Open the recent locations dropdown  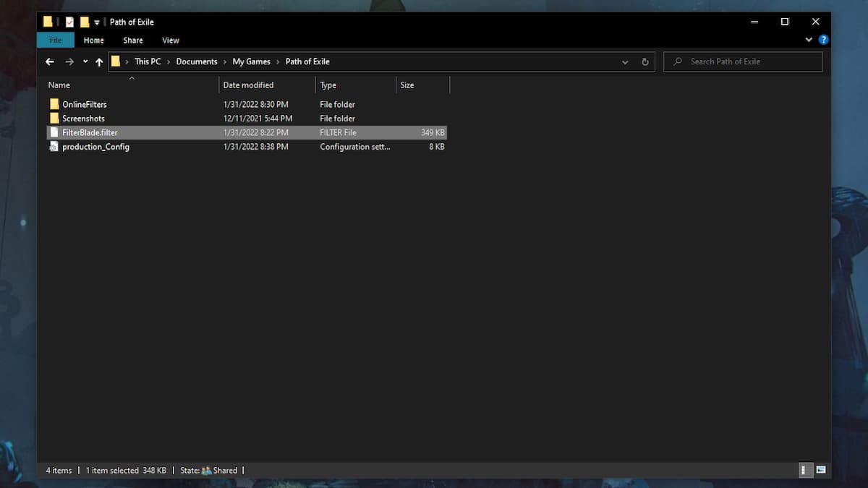click(x=85, y=62)
